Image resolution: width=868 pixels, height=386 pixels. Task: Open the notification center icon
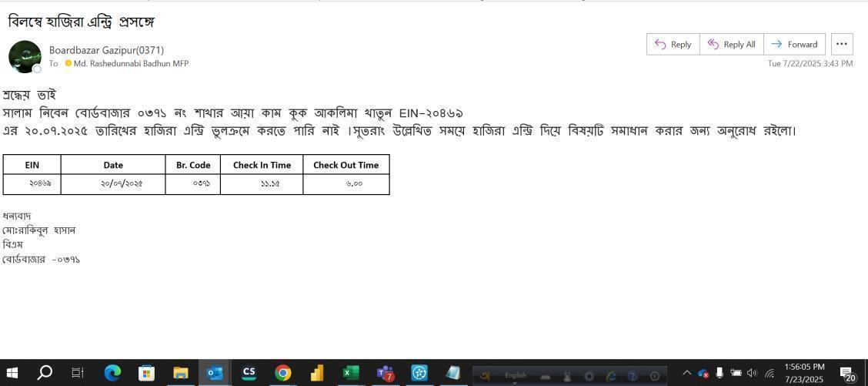[846, 374]
